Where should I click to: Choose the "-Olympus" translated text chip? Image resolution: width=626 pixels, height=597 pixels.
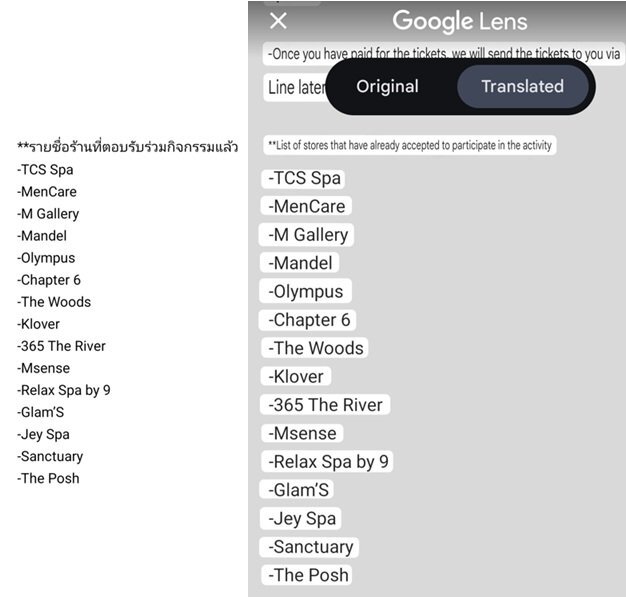coord(305,292)
